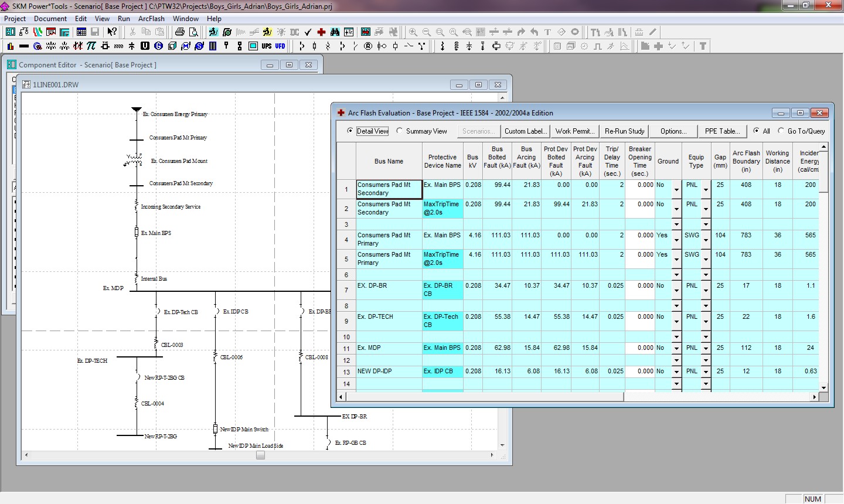Select the thick black bus bar icon

click(24, 46)
